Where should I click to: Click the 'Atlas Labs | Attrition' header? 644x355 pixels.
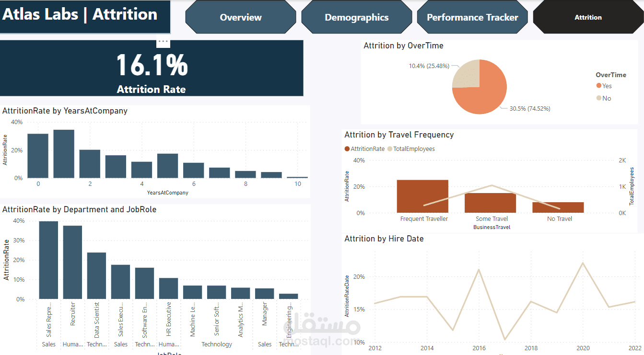click(80, 14)
